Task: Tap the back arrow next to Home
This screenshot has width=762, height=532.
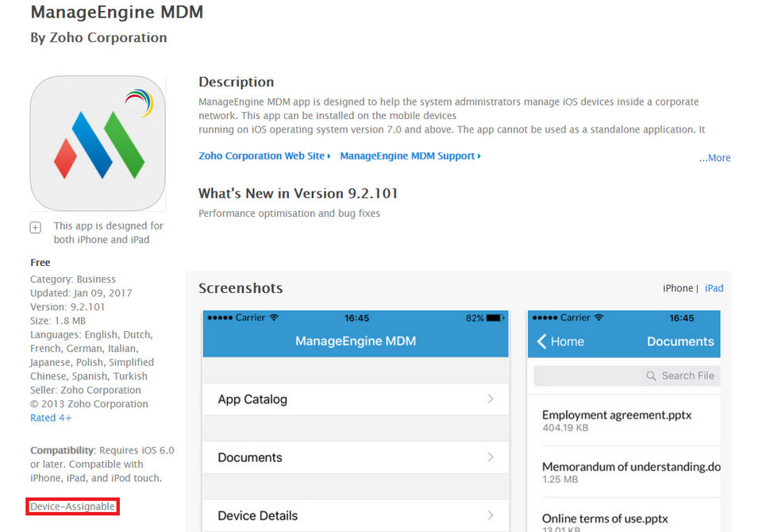Action: (x=542, y=341)
